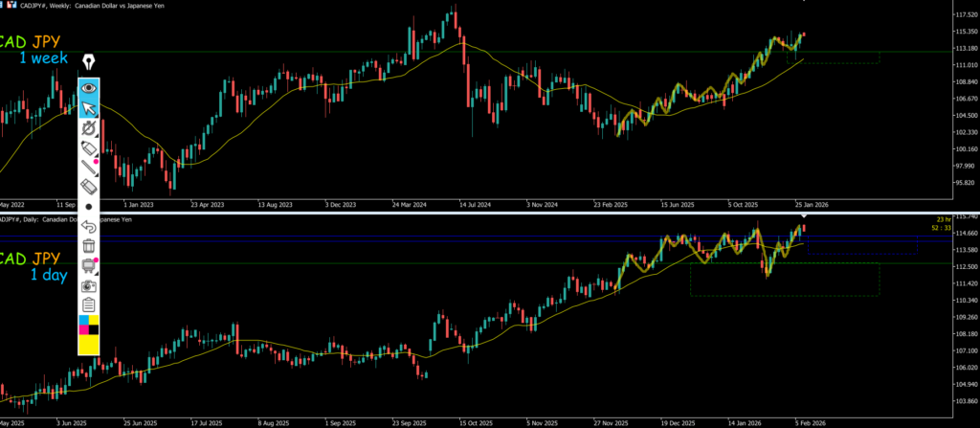The width and height of the screenshot is (980, 428).
Task: Take a screenshot with the camera icon
Action: click(89, 285)
